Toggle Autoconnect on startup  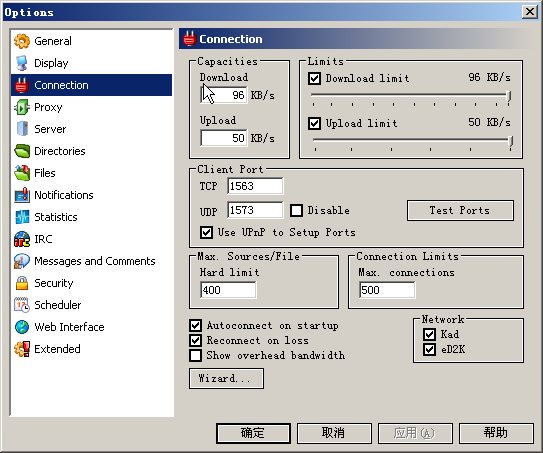[x=196, y=326]
